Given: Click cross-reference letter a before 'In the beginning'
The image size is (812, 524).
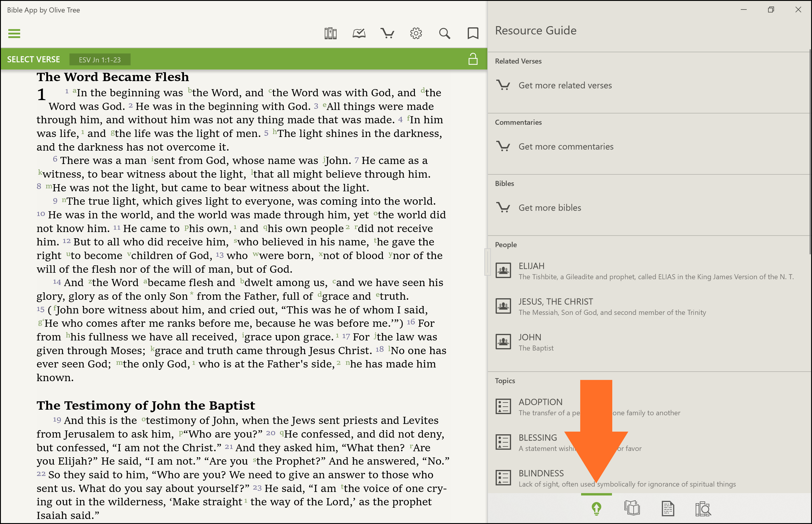Looking at the screenshot, I should point(74,91).
